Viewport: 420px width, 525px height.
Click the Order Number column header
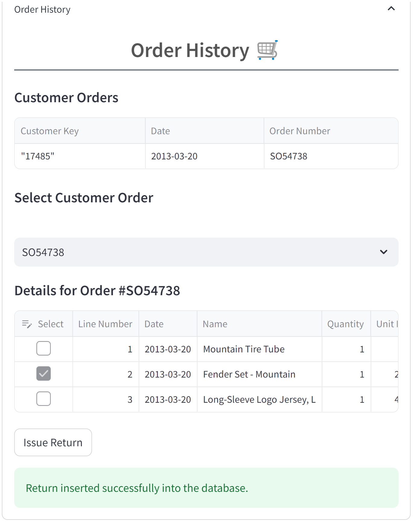click(x=300, y=131)
